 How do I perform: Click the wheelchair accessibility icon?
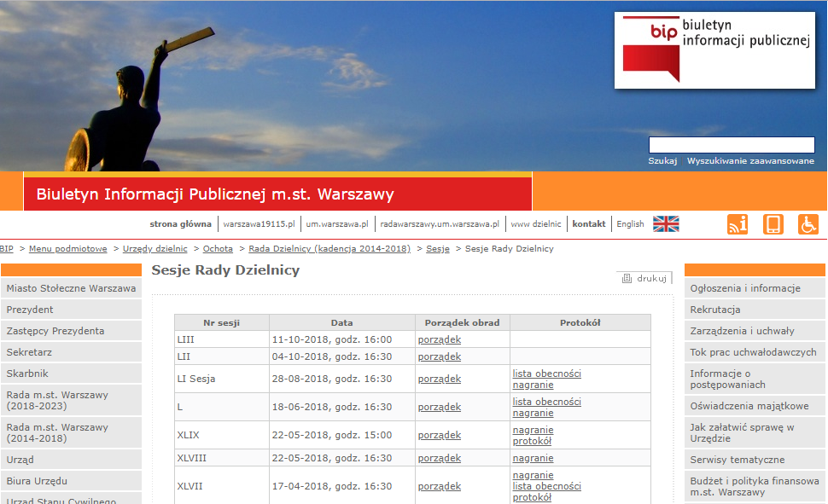808,224
